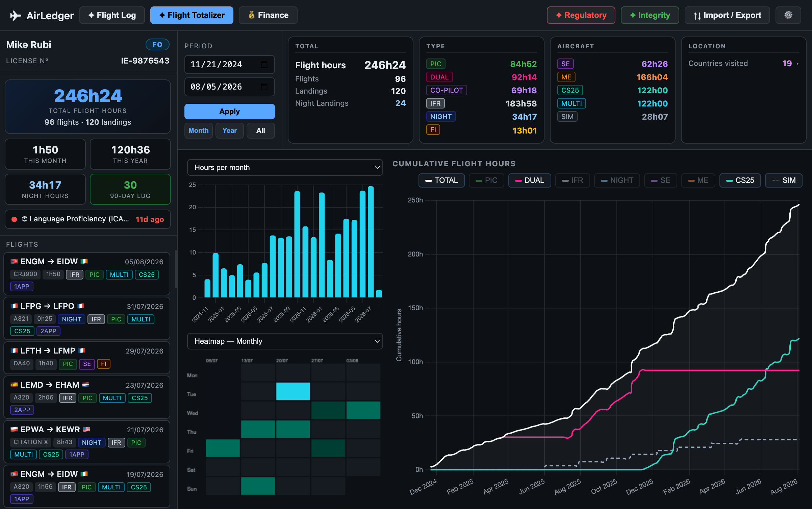Toggle the SE series in cumulative chart legend
The image size is (812, 509).
(660, 180)
